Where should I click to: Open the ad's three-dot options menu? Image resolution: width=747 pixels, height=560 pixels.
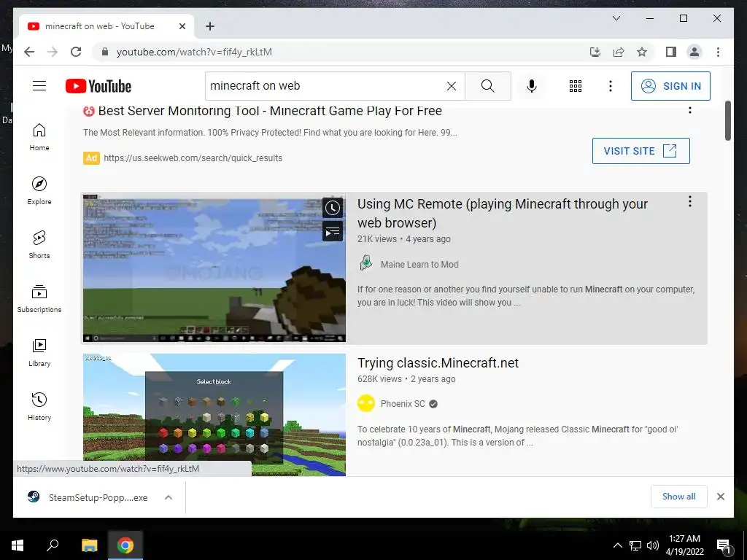(x=689, y=110)
